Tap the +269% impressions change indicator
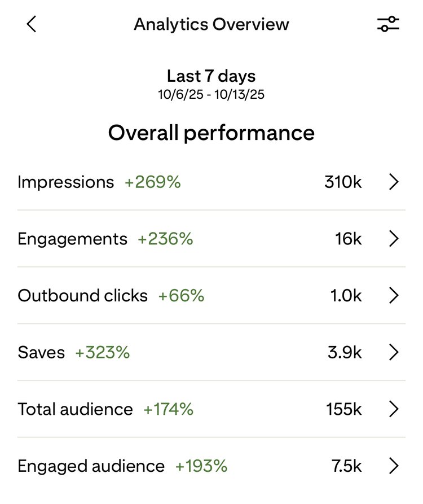The height and width of the screenshot is (504, 423). tap(153, 182)
